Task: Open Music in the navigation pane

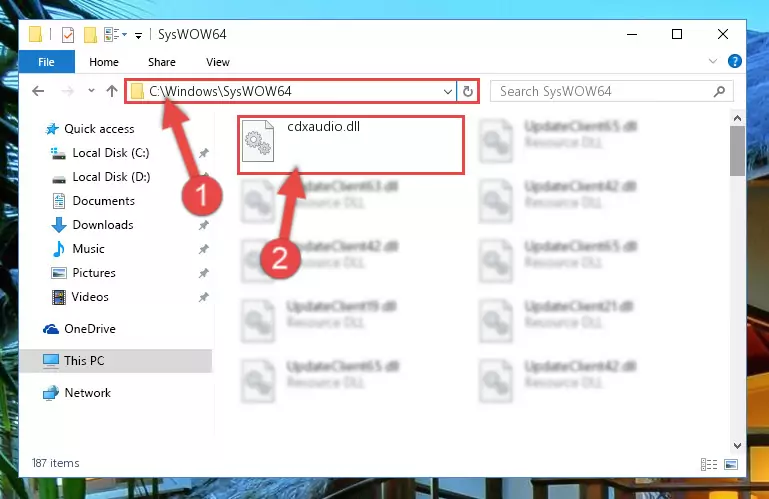Action: click(88, 249)
